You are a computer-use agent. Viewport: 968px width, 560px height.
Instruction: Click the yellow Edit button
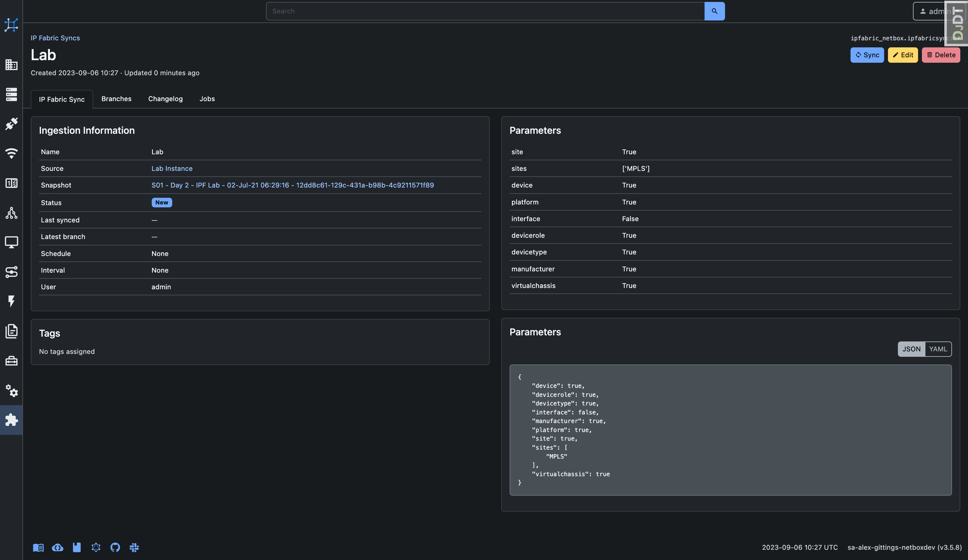[903, 55]
